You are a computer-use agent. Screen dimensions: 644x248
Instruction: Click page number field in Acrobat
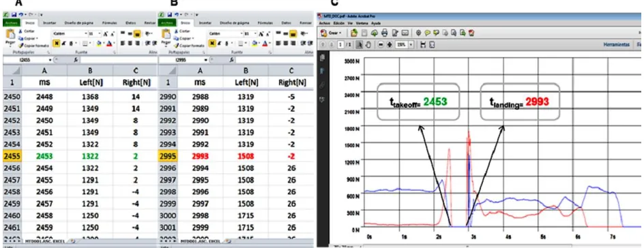coord(340,45)
